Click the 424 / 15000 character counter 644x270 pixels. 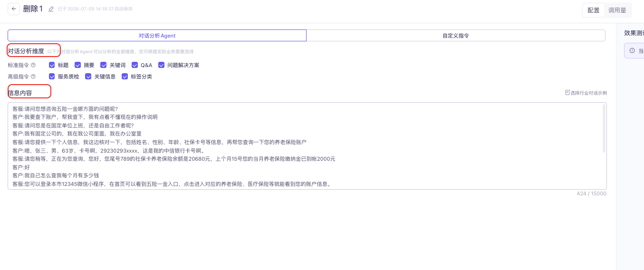pos(591,193)
